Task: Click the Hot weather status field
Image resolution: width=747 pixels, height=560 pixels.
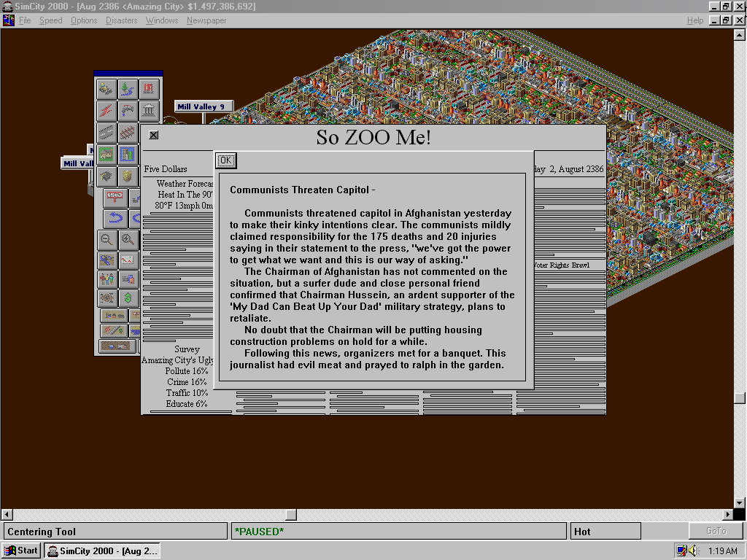Action: click(x=605, y=532)
